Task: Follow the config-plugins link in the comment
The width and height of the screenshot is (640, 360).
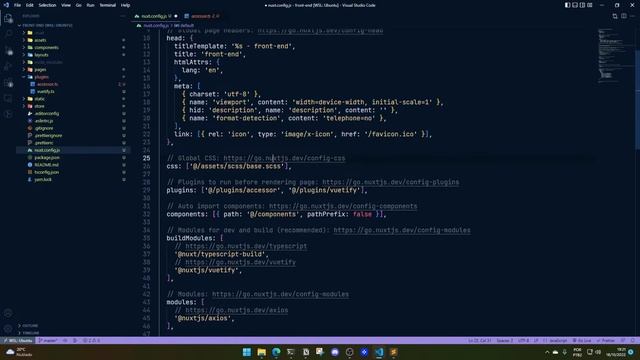Action: [391, 182]
